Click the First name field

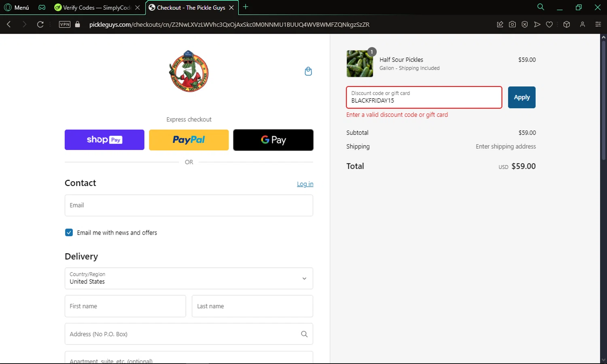click(x=125, y=306)
